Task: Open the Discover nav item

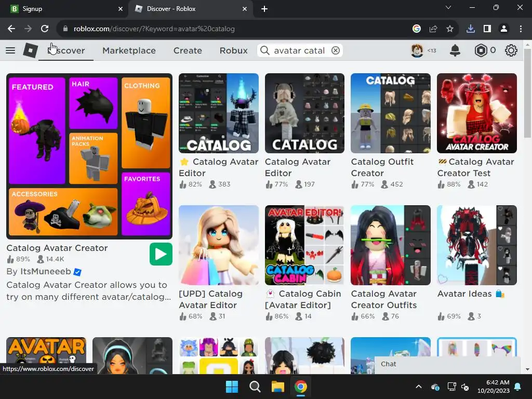Action: pyautogui.click(x=66, y=50)
